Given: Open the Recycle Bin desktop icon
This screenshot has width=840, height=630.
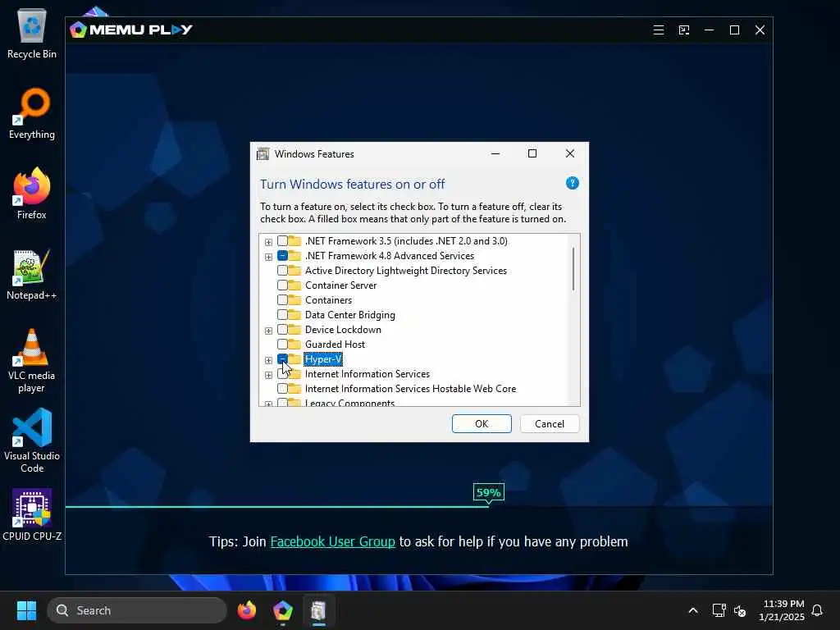Looking at the screenshot, I should [x=32, y=33].
